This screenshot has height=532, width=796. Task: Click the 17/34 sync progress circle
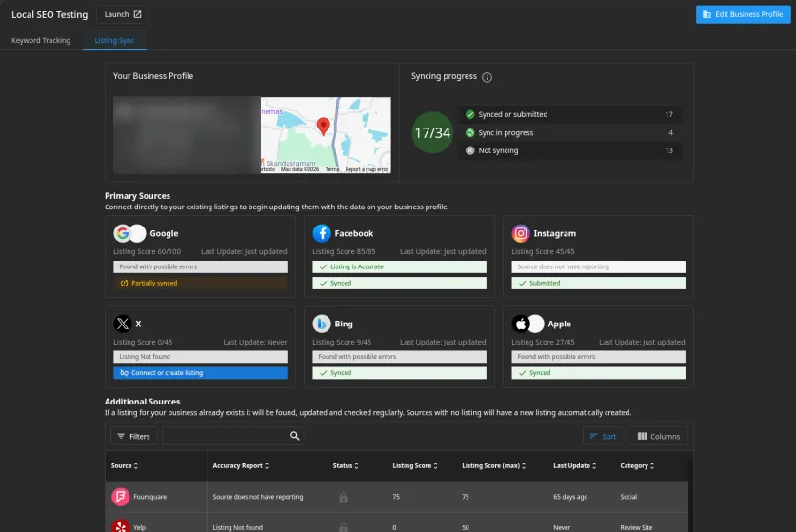[432, 132]
